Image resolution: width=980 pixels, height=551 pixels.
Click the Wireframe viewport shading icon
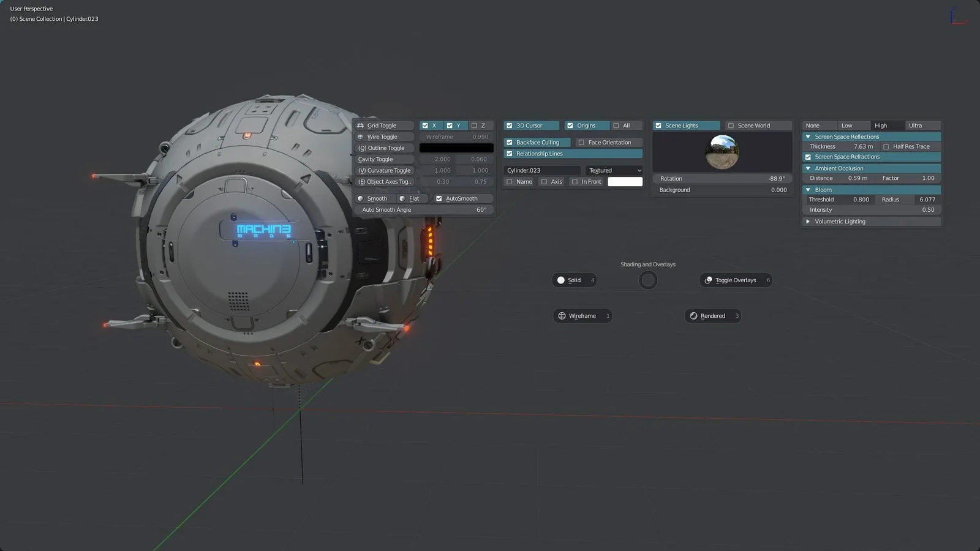[563, 315]
